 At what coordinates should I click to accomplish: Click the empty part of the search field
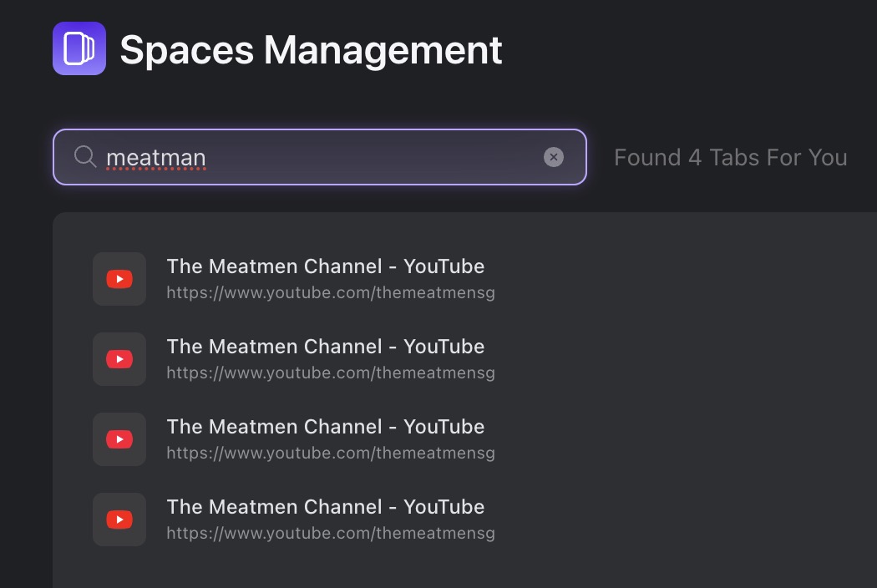[376, 157]
